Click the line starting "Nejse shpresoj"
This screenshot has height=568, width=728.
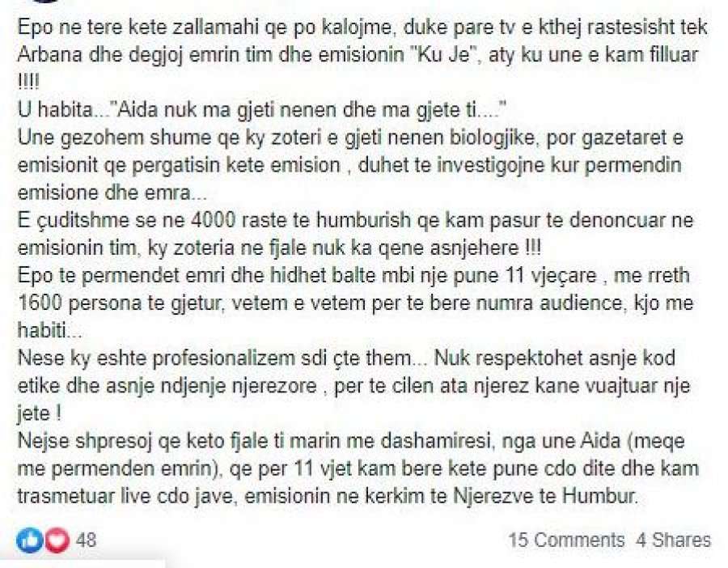pyautogui.click(x=351, y=441)
